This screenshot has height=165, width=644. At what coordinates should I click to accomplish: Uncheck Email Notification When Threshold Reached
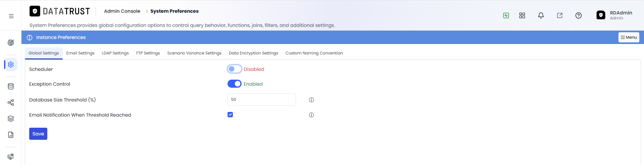coord(230,115)
